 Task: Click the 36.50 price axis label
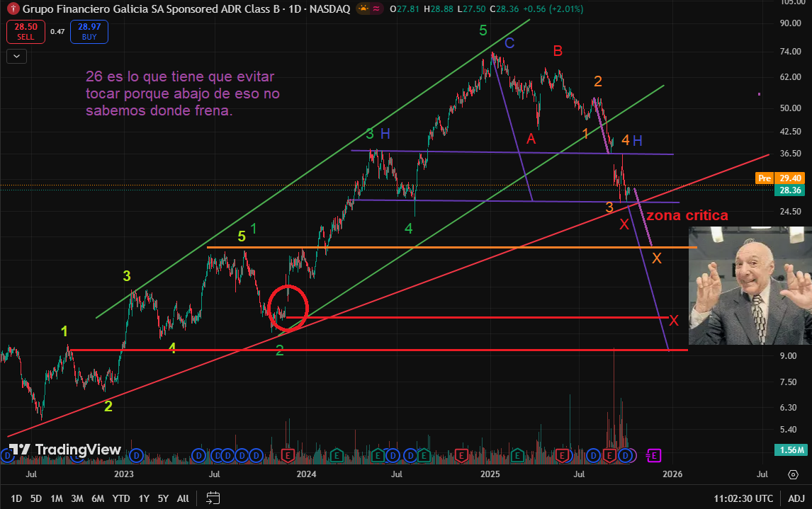[790, 154]
